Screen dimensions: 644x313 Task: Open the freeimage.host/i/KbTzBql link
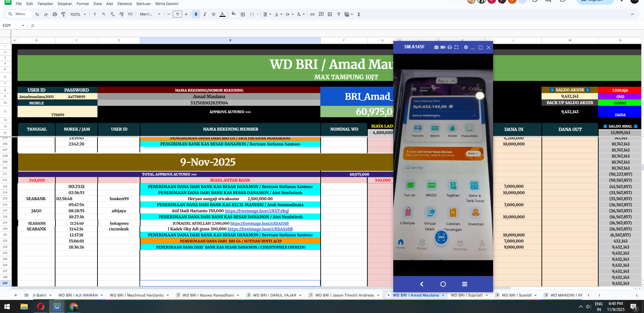tap(257, 211)
